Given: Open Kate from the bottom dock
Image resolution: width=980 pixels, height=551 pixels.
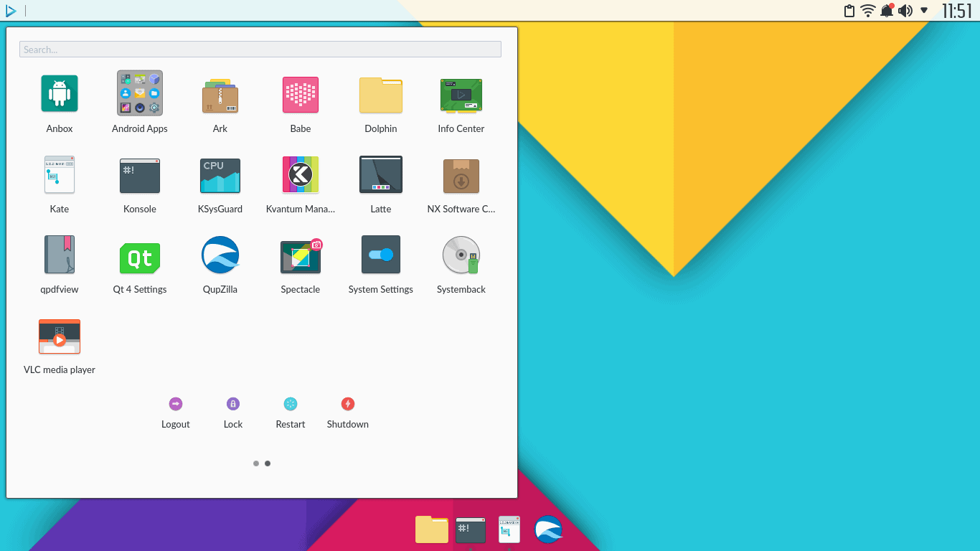Looking at the screenshot, I should [509, 529].
